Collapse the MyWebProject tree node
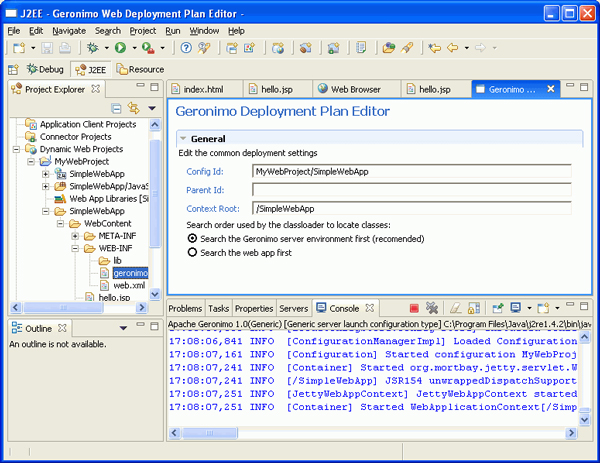Viewport: 600px width, 463px height. pyautogui.click(x=31, y=161)
